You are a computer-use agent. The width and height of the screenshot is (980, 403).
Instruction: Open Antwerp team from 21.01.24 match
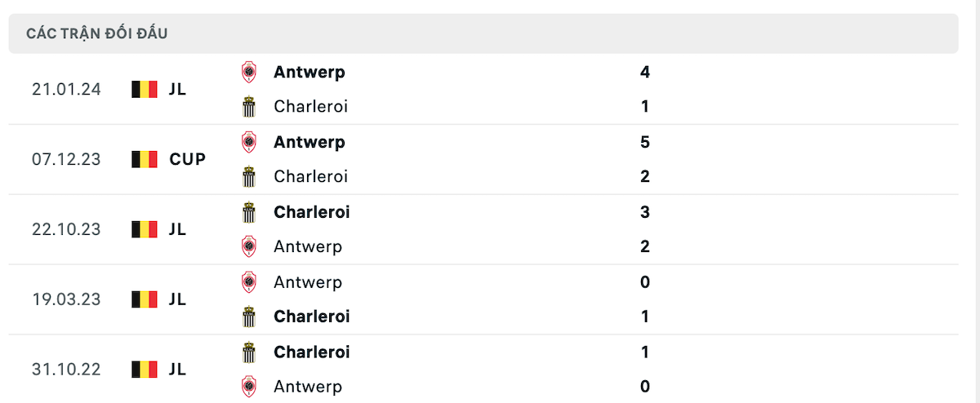tap(310, 72)
